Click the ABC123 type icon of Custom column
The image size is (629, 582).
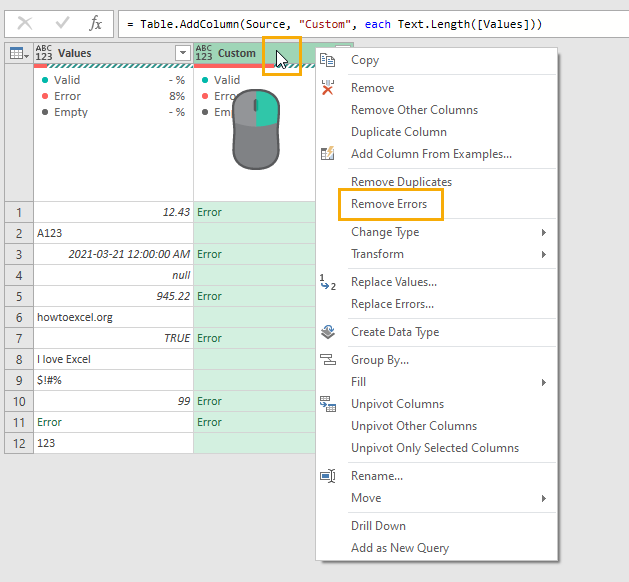204,53
